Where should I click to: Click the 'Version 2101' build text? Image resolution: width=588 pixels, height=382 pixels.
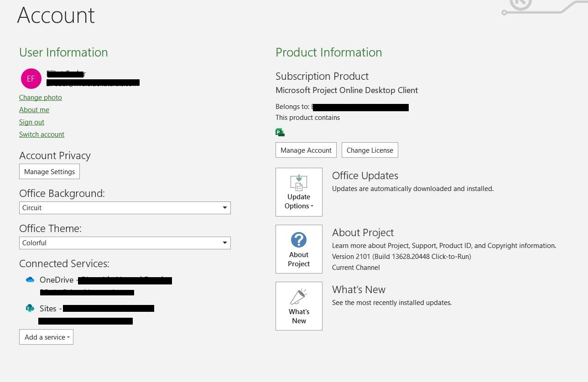pyautogui.click(x=401, y=256)
